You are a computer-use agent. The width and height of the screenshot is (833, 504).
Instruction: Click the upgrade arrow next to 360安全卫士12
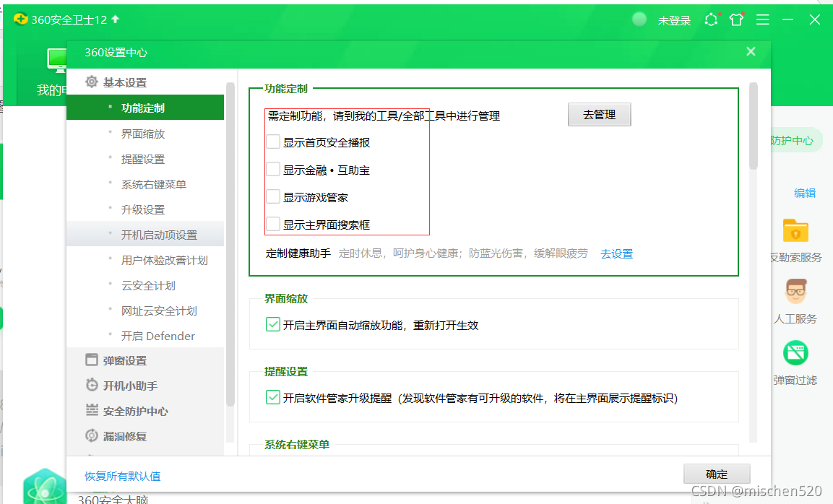(116, 19)
